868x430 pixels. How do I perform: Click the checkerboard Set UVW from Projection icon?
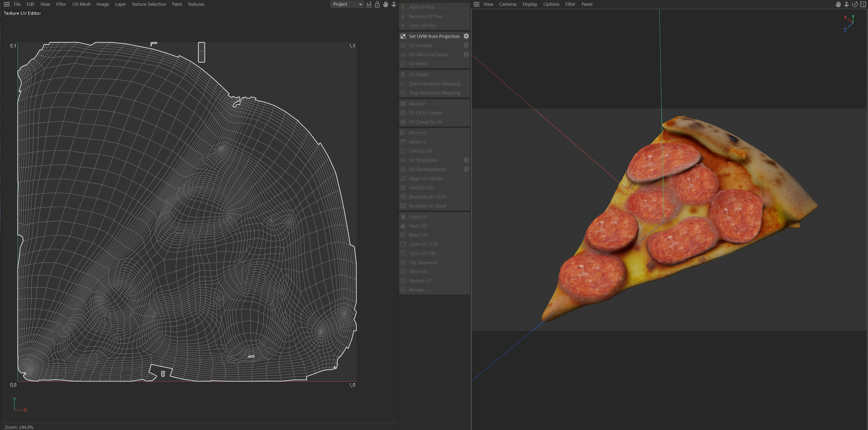point(403,36)
